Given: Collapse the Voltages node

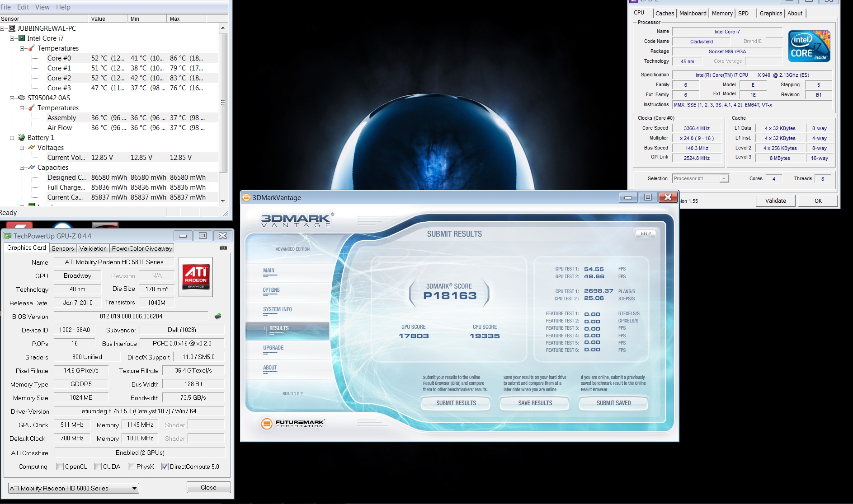Looking at the screenshot, I should tap(22, 148).
